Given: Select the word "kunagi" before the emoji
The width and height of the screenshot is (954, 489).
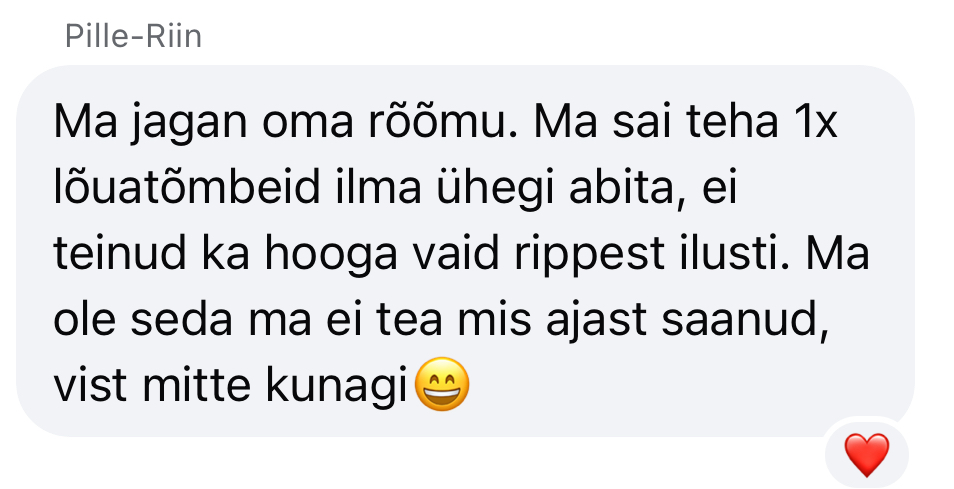Looking at the screenshot, I should click(x=336, y=384).
